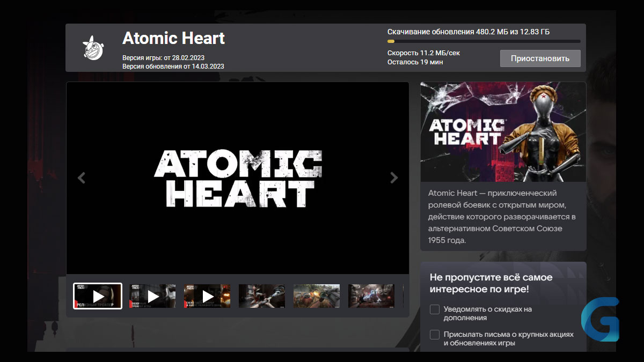Click the Atomic Heart game description paragraph
The width and height of the screenshot is (644, 362).
pos(502,217)
